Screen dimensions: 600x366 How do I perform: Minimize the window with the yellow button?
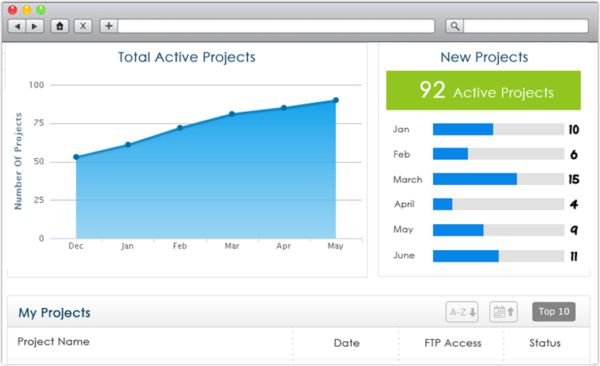27,10
